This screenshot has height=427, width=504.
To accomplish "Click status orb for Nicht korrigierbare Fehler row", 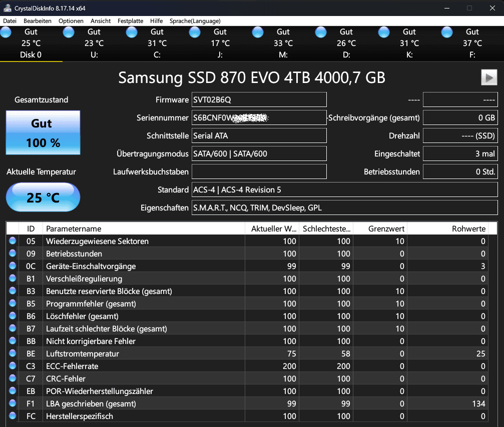I will (x=13, y=340).
